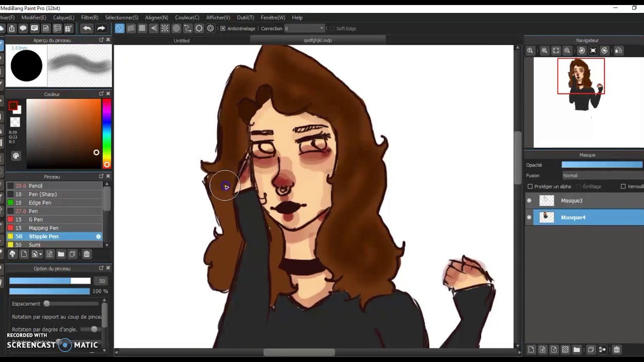Open the snap settings gear icon

pos(210,29)
